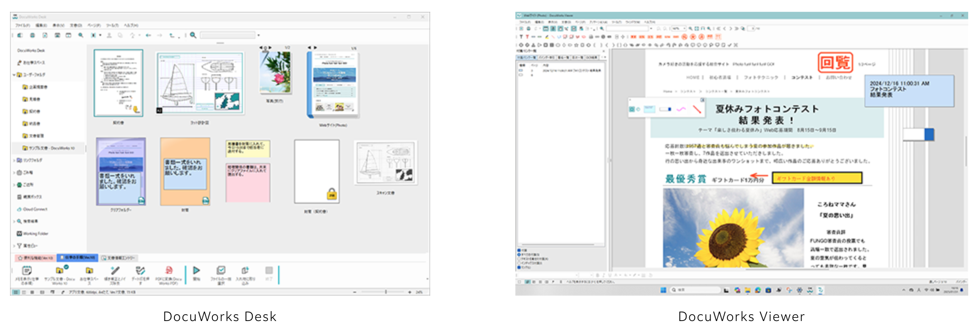Open the ファイル menu in DocuWorks Desk

(23, 25)
